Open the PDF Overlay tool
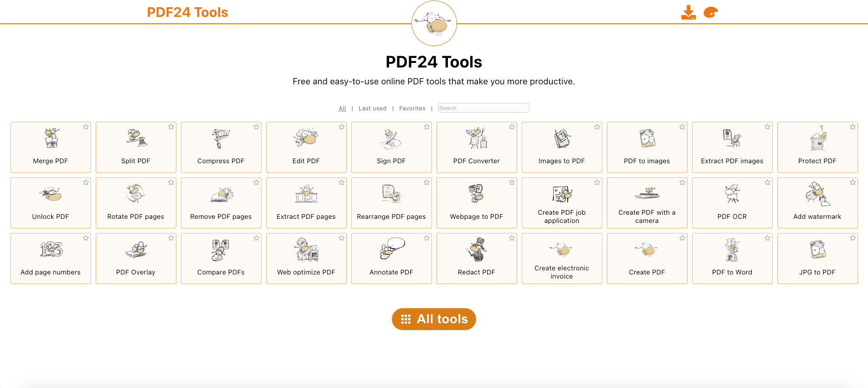Viewport: 868px width, 388px height. [136, 259]
